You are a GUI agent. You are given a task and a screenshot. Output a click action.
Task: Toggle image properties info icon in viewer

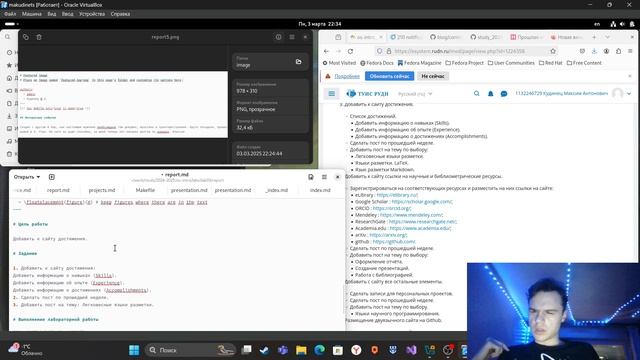[278, 37]
